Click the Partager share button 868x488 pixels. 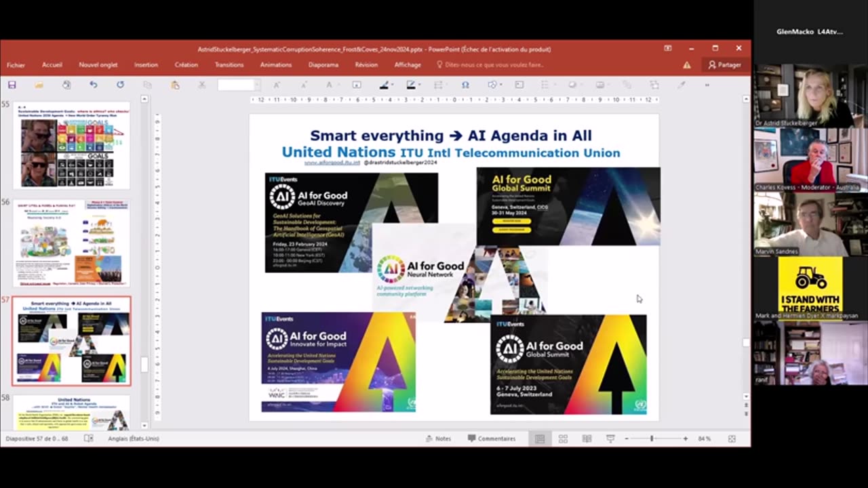(x=724, y=65)
